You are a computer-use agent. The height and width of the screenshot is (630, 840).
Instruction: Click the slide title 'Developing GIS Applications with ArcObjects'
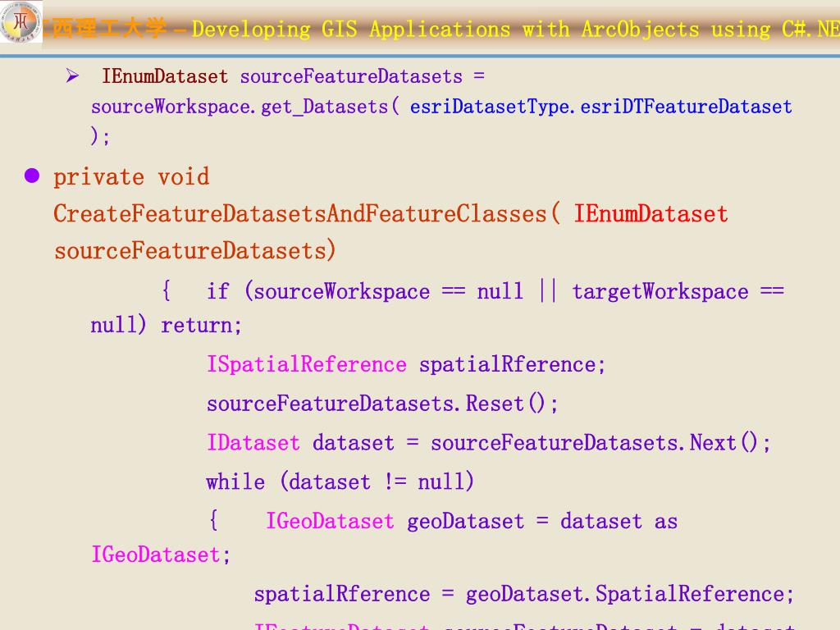pos(445,29)
